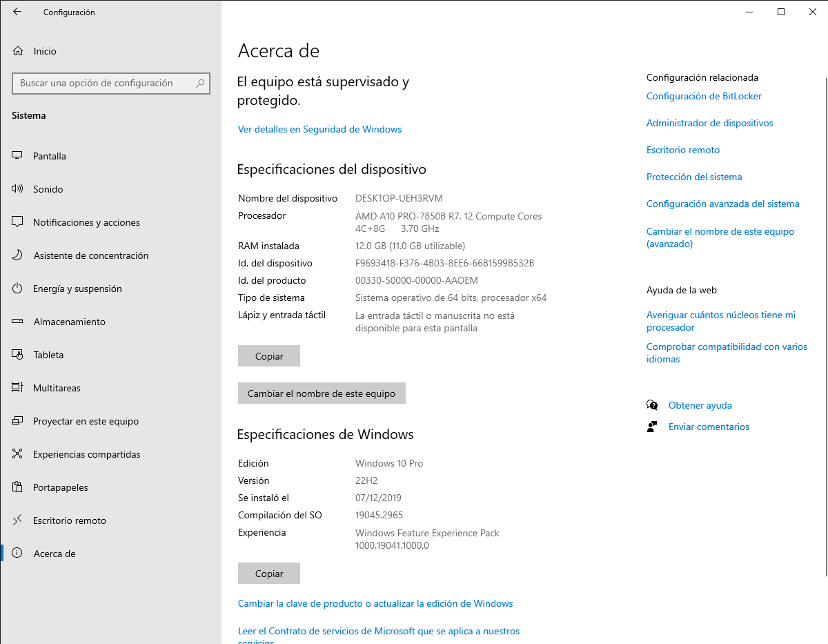The width and height of the screenshot is (828, 644).
Task: Click the search magnifier icon in sidebar
Action: [200, 84]
